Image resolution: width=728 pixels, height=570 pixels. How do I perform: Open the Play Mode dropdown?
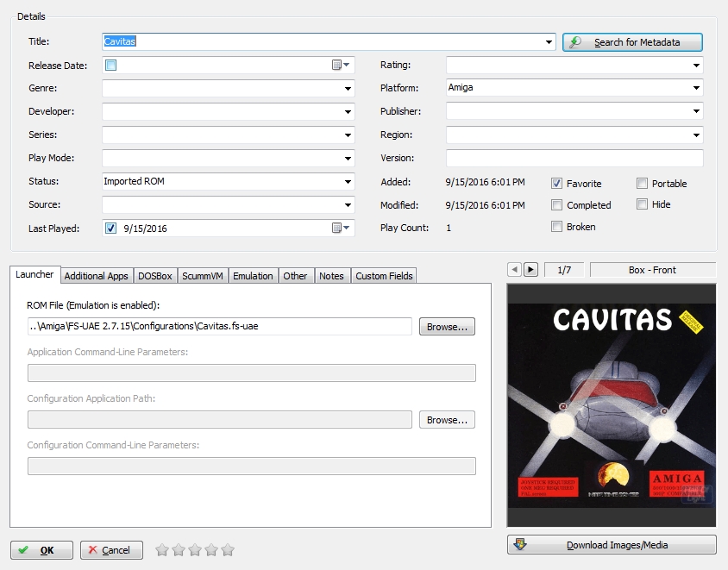[348, 159]
